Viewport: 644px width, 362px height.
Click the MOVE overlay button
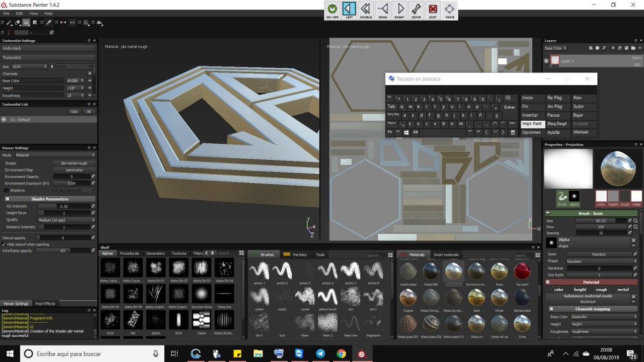450,10
